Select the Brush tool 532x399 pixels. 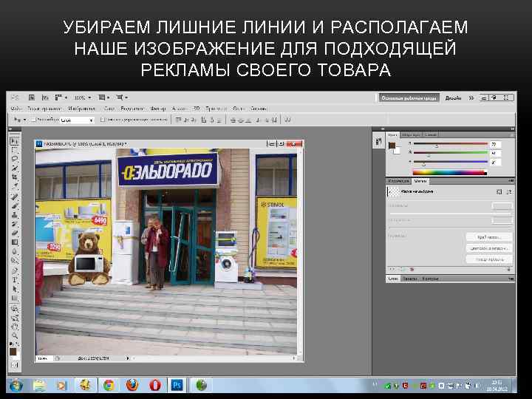(x=14, y=205)
